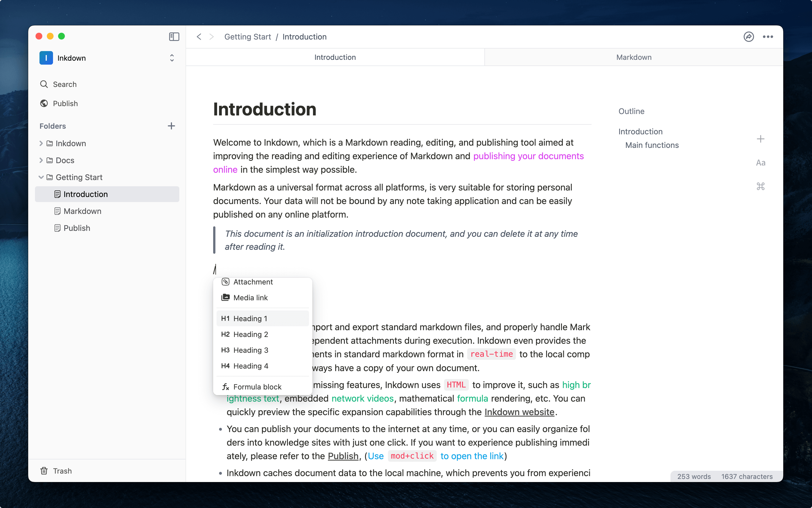Open the Inkdown website link
Screen dimensions: 812x508
(x=519, y=412)
